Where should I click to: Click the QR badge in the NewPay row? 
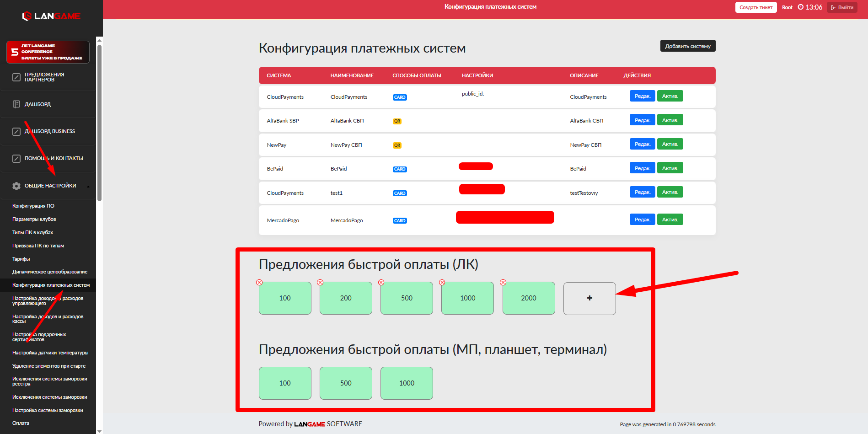[x=397, y=145]
